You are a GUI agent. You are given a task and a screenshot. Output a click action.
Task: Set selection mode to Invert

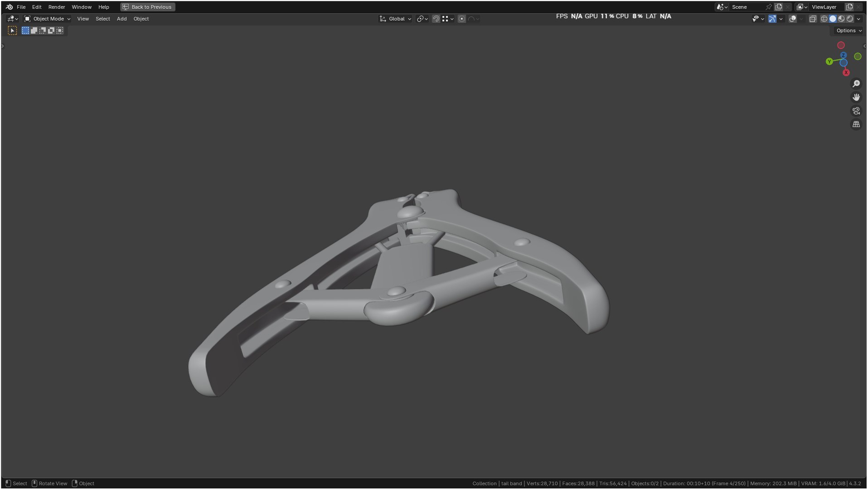tap(51, 30)
